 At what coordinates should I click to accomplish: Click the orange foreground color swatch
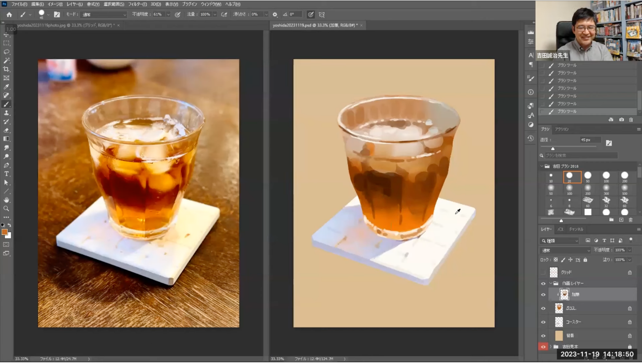pyautogui.click(x=5, y=232)
